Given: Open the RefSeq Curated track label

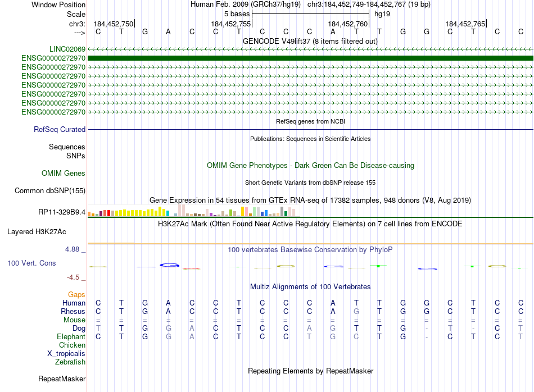Looking at the screenshot, I should [x=59, y=130].
